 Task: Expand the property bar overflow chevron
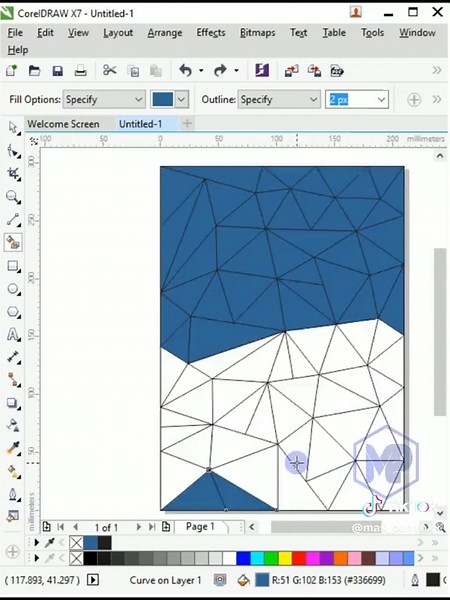click(x=437, y=99)
